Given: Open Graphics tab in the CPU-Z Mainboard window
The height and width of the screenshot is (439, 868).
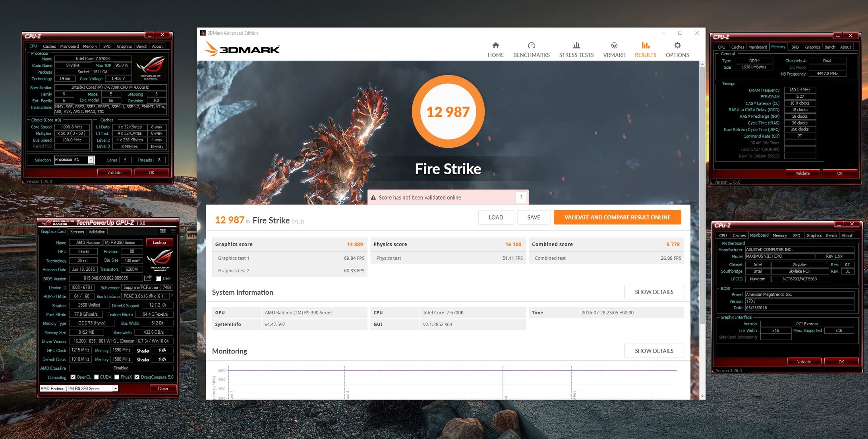Looking at the screenshot, I should point(814,236).
